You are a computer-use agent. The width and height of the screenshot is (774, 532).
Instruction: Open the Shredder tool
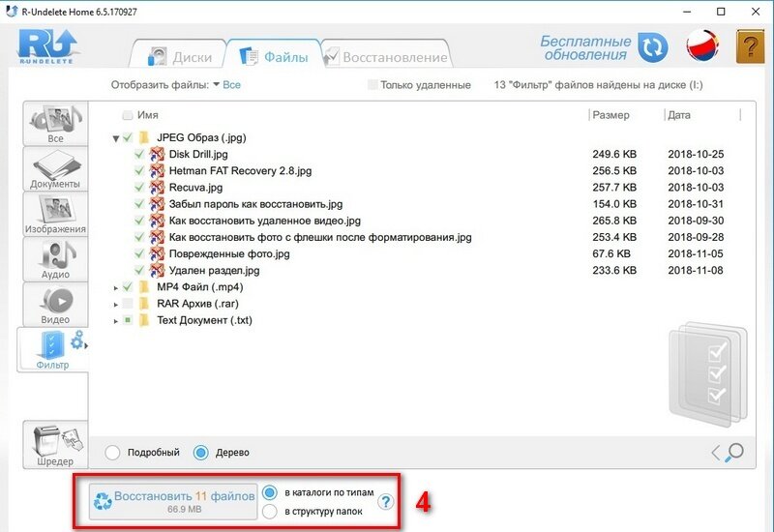(x=55, y=445)
